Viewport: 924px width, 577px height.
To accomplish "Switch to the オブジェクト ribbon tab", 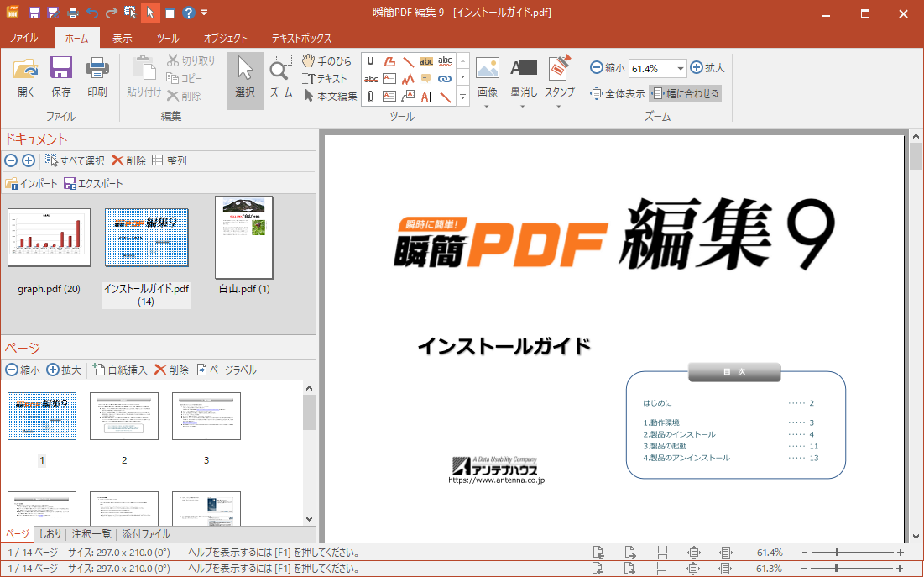I will point(226,38).
